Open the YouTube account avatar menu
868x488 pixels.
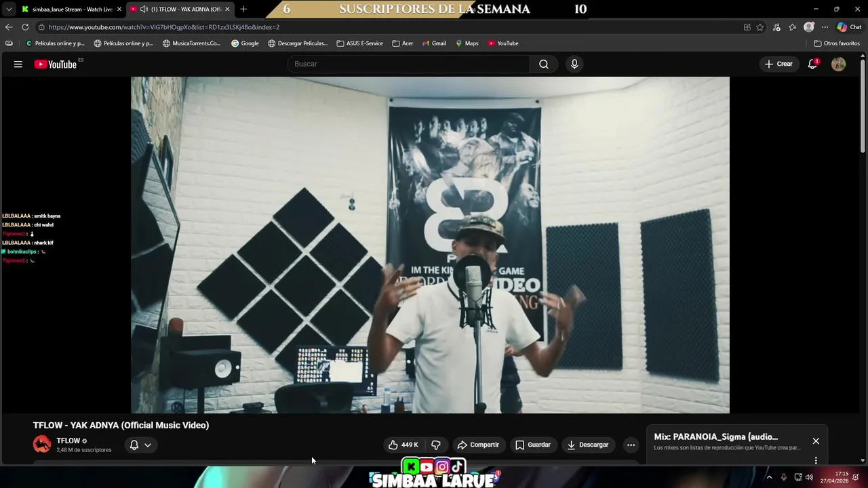pos(839,64)
